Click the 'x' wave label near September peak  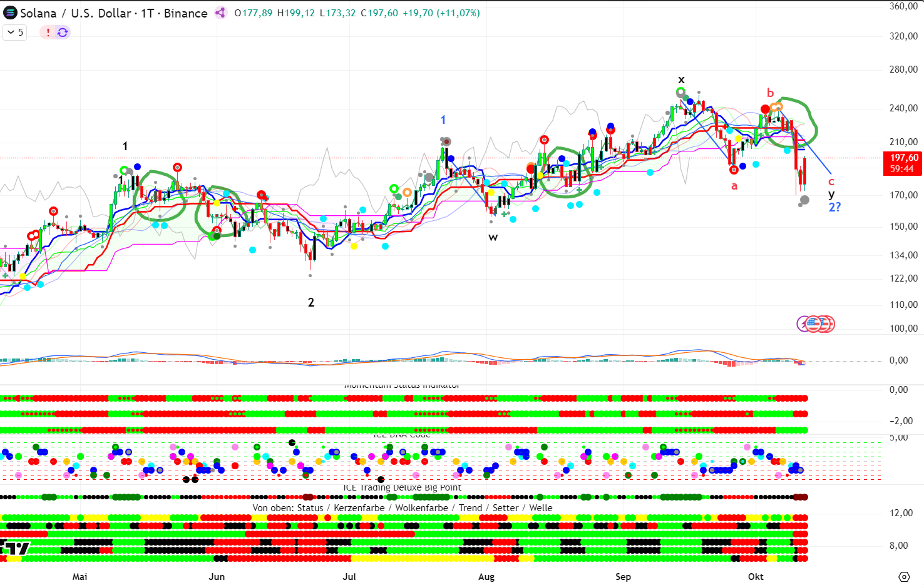pos(681,80)
